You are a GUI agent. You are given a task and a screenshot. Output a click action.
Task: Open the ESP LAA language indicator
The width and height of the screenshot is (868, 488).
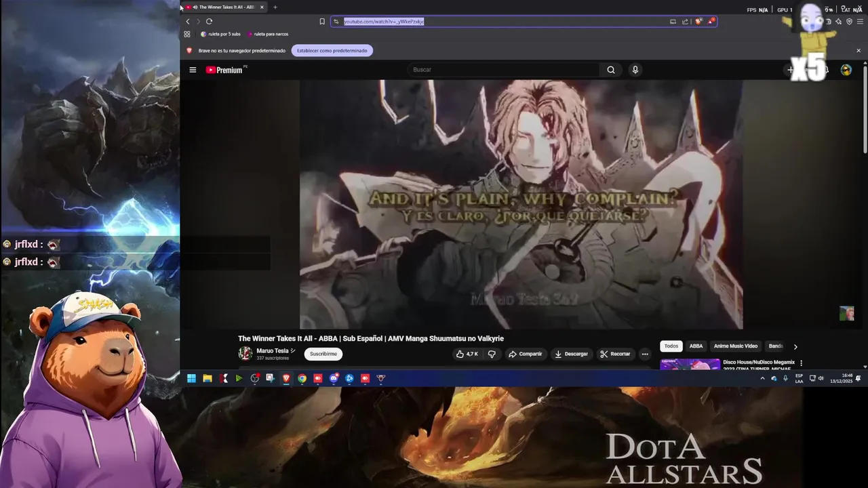[x=799, y=378]
